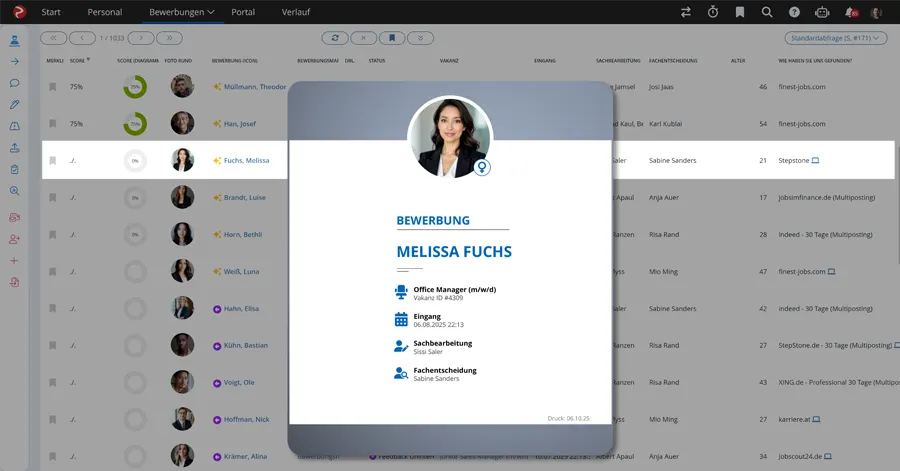Click the add person icon in sidebar
The height and width of the screenshot is (471, 900).
14,239
